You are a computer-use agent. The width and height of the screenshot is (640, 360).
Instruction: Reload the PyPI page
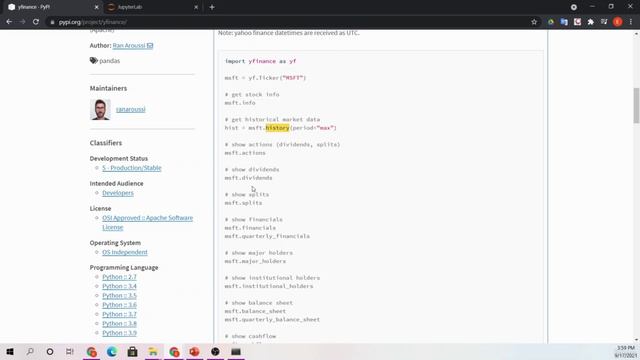[x=36, y=22]
